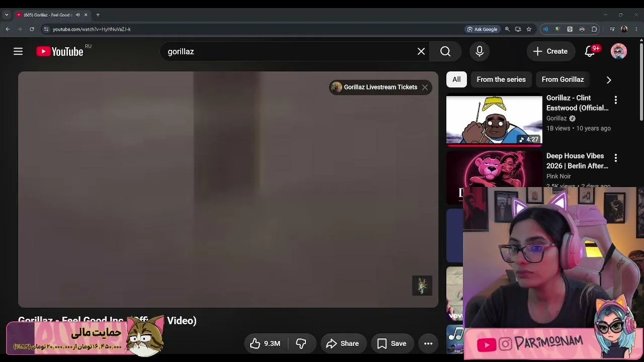Install the page as an app
Screen dimensions: 644x362
518,29
